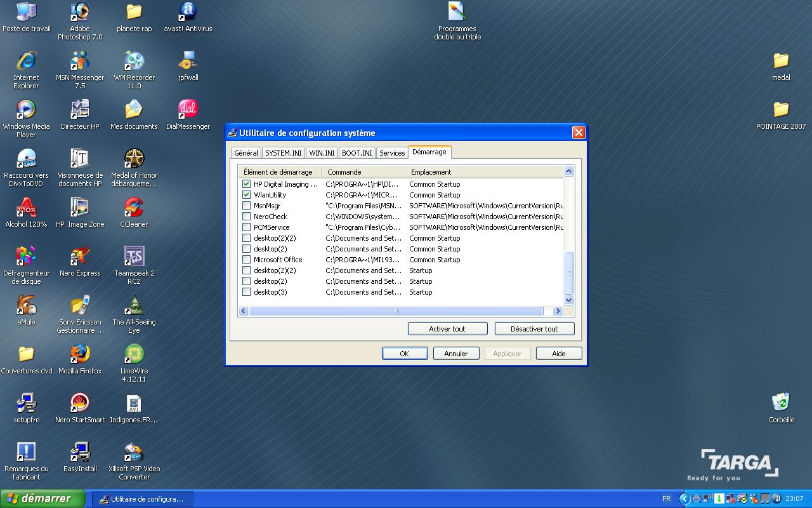Click the startup list's scroll-up arrow
The height and width of the screenshot is (508, 812).
point(569,171)
